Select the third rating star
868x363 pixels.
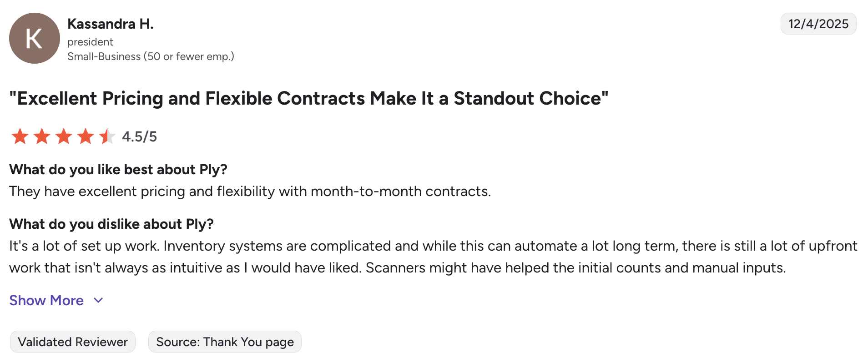point(64,136)
